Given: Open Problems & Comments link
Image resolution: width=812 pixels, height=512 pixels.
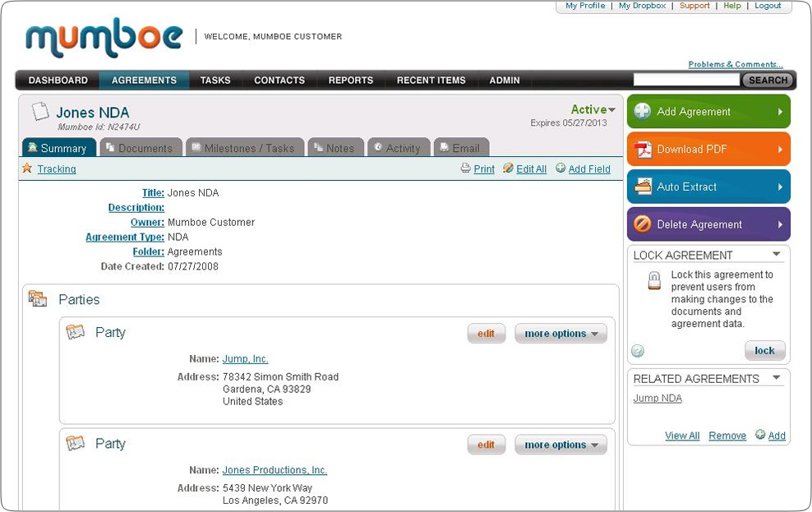Looking at the screenshot, I should pos(736,64).
